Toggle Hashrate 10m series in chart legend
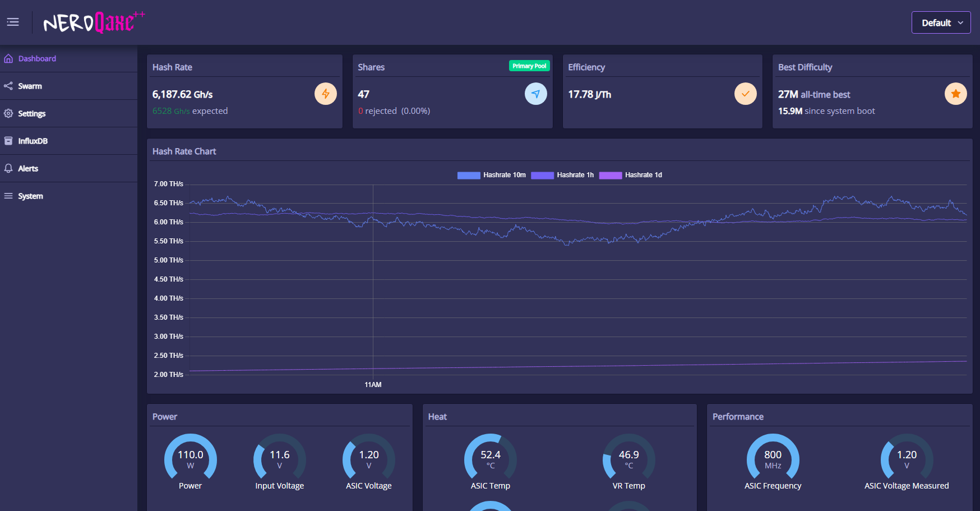The image size is (980, 511). [x=492, y=175]
